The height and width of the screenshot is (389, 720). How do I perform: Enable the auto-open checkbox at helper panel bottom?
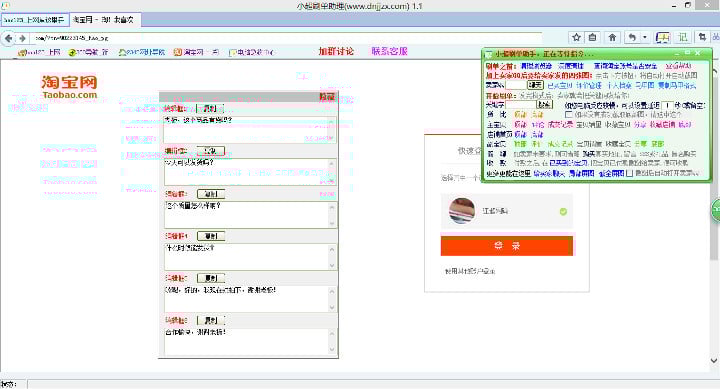click(x=629, y=173)
